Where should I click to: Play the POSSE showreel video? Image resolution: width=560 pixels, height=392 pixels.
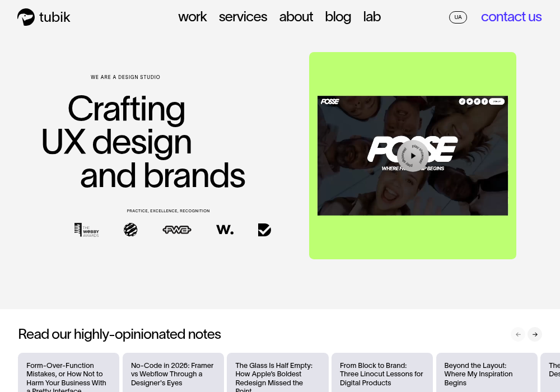click(x=413, y=156)
